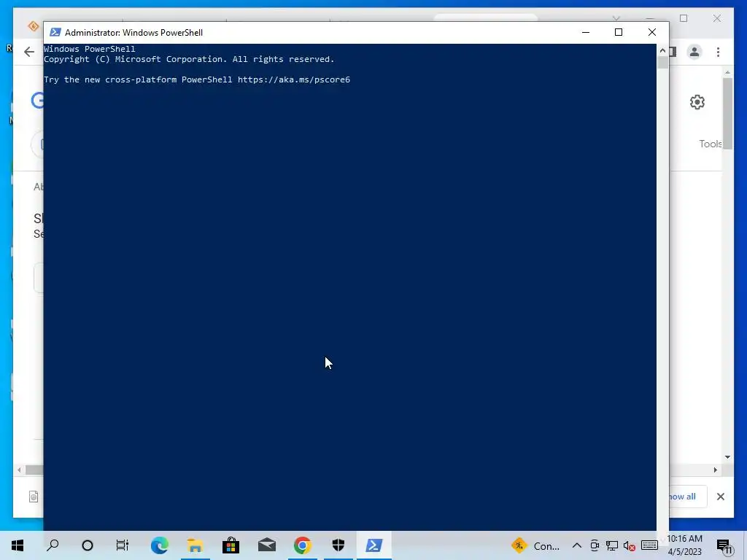Click the browser page scroll down arrow

[727, 457]
